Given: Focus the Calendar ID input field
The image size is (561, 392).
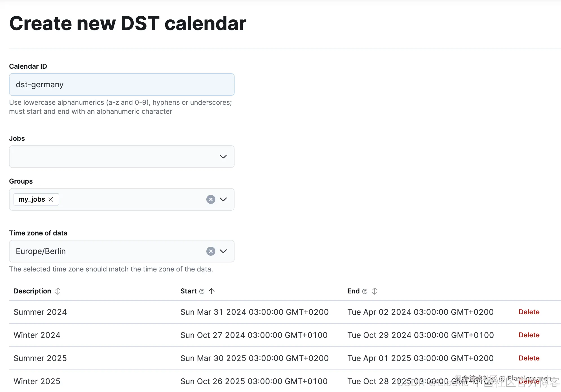Looking at the screenshot, I should pos(122,84).
